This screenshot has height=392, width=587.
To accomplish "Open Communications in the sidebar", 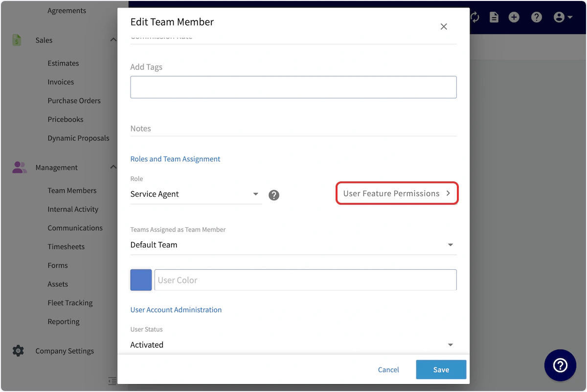I will [x=75, y=228].
